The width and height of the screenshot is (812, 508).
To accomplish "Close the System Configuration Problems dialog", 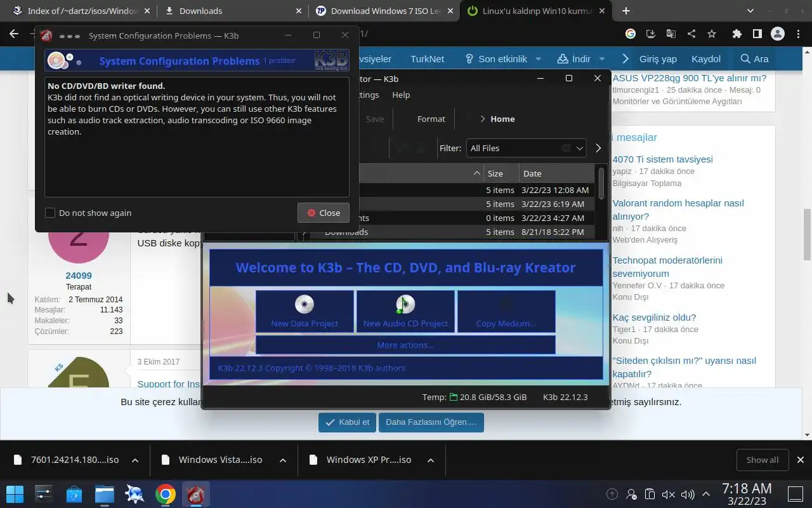I will (x=324, y=213).
